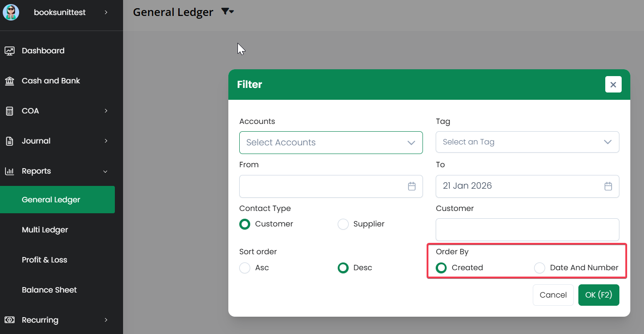Click the Recurring money icon

10,320
